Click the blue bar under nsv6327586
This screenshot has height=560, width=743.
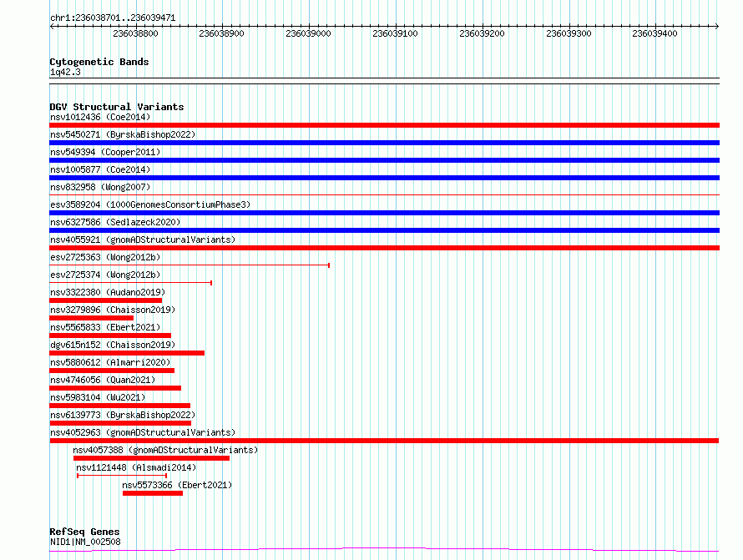[384, 230]
